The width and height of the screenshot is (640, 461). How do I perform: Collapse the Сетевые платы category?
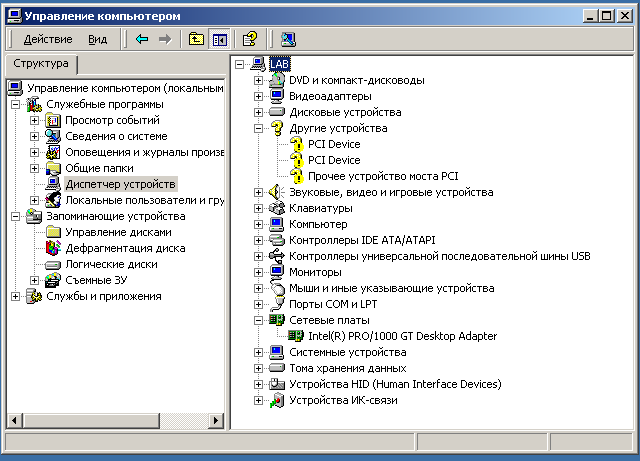(258, 320)
